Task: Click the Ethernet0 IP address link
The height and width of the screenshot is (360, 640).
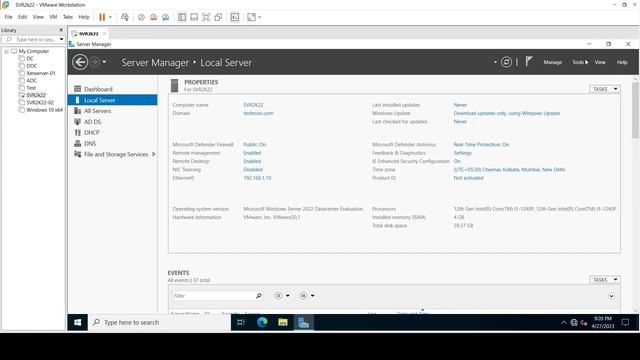Action: click(x=257, y=178)
